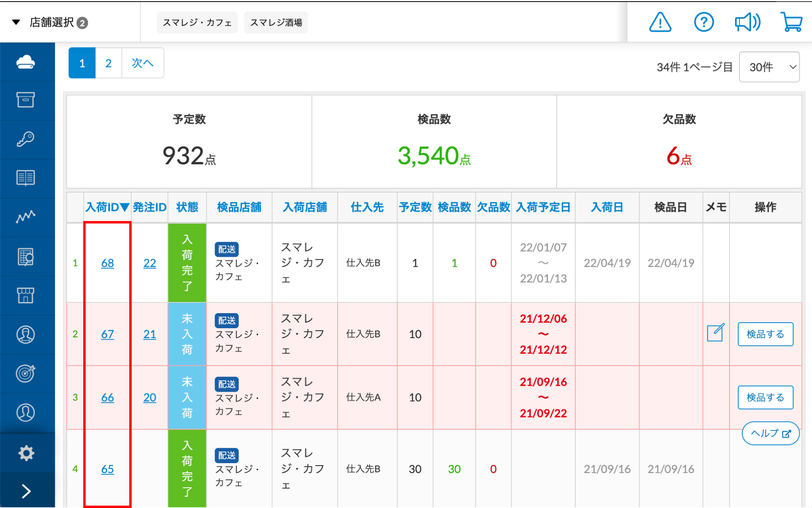This screenshot has width=812, height=508.
Task: Open the key icon in sidebar
Action: 26,139
